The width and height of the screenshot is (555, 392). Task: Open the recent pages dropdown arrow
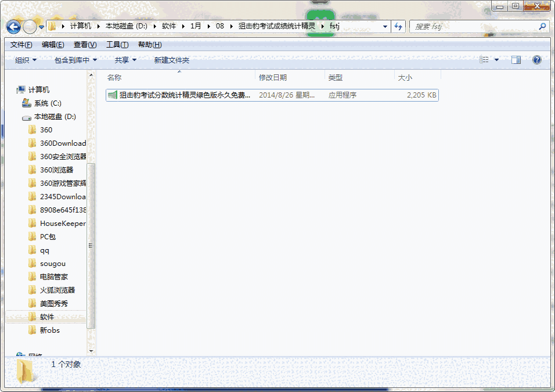point(41,27)
